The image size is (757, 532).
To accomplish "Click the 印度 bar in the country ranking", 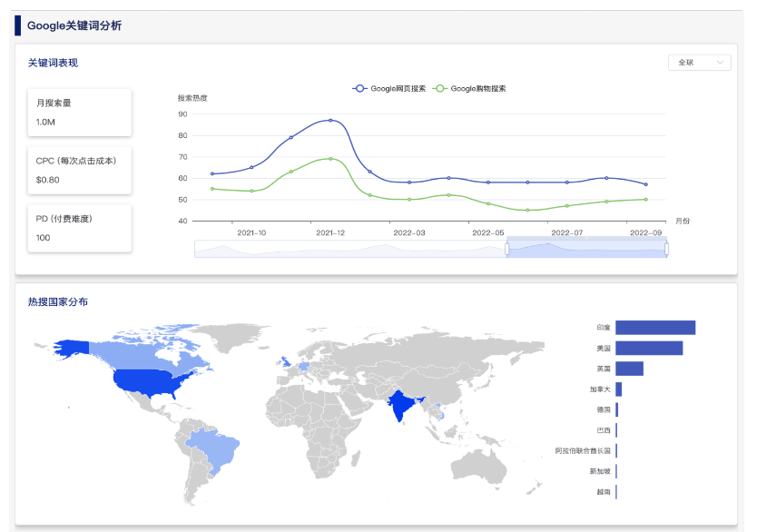I will point(654,328).
